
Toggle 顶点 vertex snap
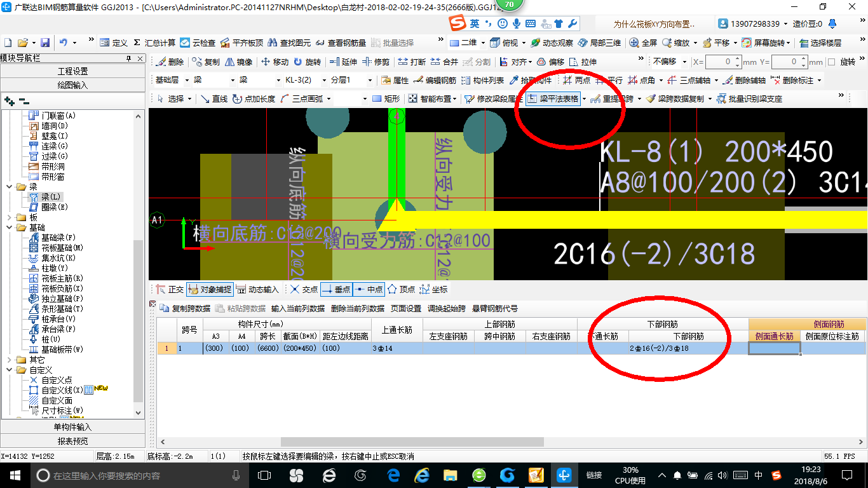[401, 289]
